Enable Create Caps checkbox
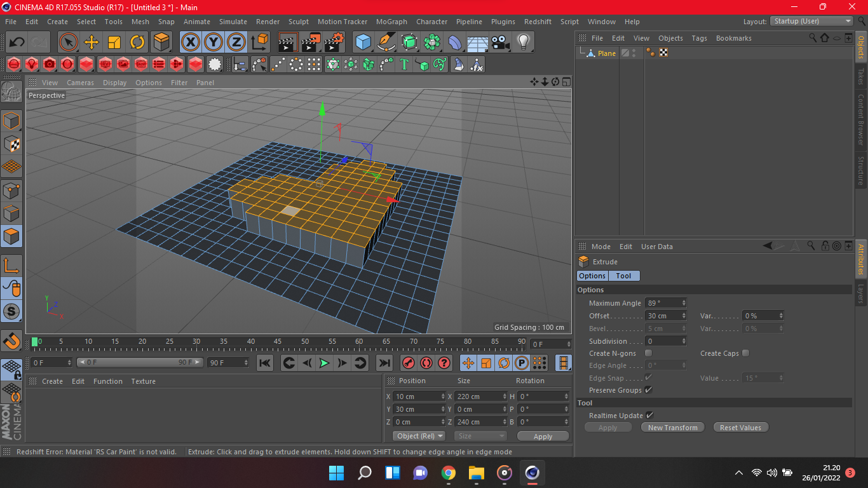 tap(746, 353)
